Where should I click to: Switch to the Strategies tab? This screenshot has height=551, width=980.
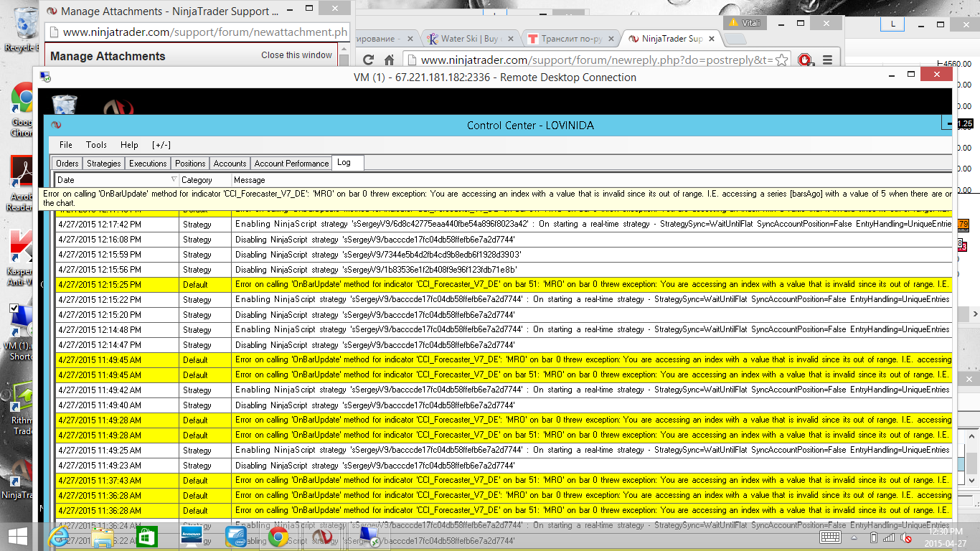click(x=104, y=164)
